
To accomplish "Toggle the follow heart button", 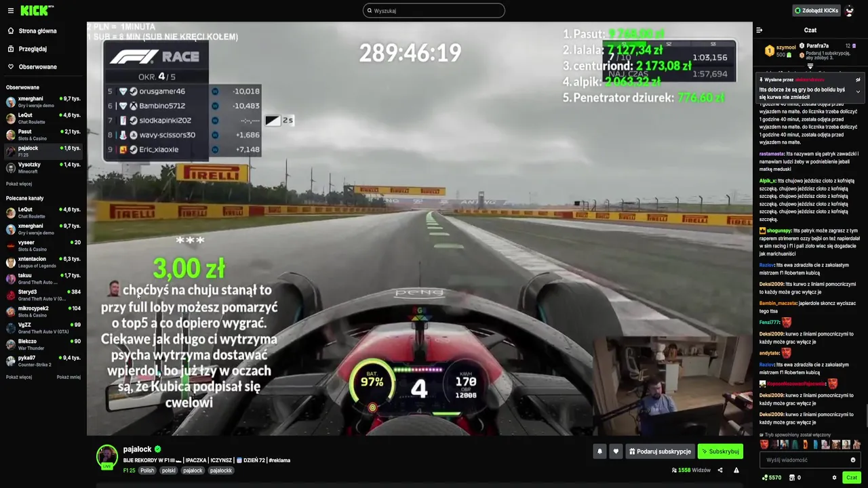I will click(616, 451).
